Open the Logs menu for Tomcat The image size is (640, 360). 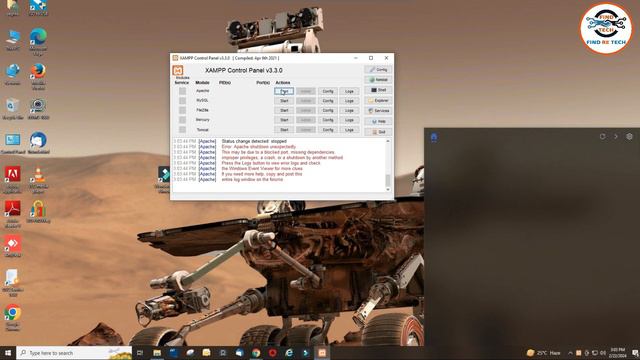click(349, 130)
